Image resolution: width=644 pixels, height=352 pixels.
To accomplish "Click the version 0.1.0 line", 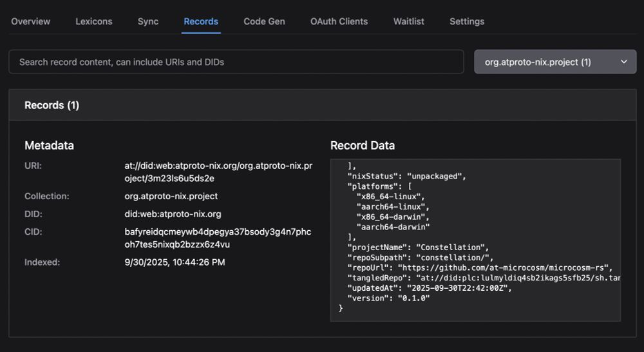I will click(x=388, y=298).
